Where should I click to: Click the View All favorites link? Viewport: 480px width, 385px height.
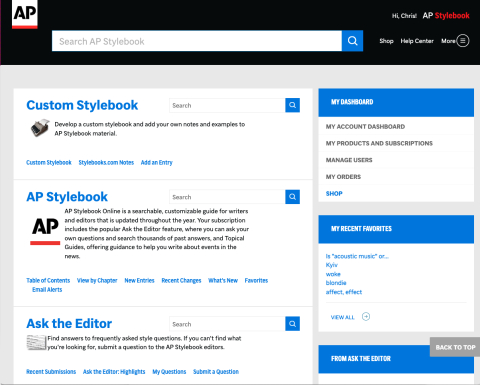tap(342, 317)
